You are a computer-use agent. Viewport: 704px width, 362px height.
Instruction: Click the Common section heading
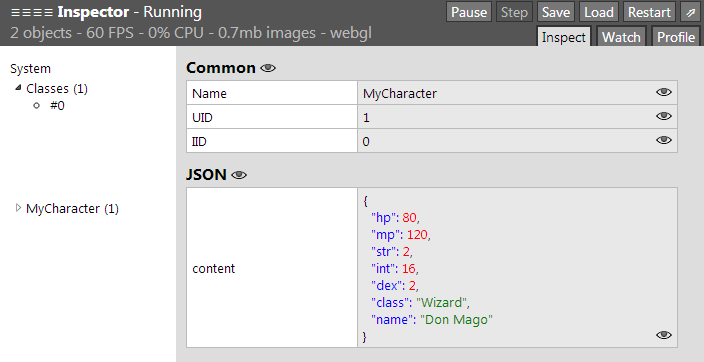tap(221, 68)
